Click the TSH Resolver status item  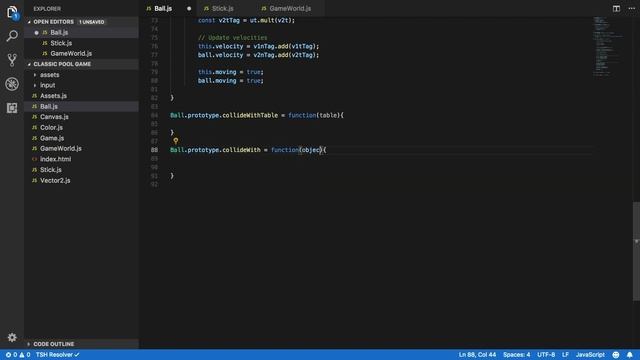click(x=57, y=355)
